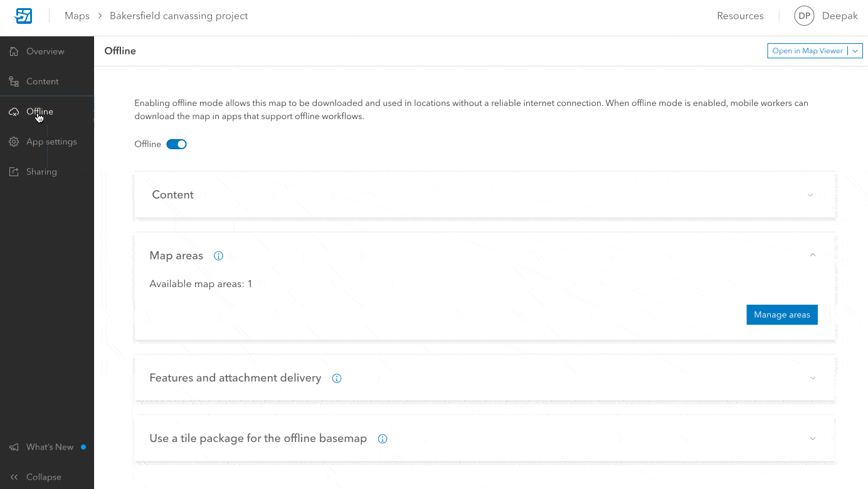Open the Map Viewer dropdown arrow

click(x=855, y=51)
